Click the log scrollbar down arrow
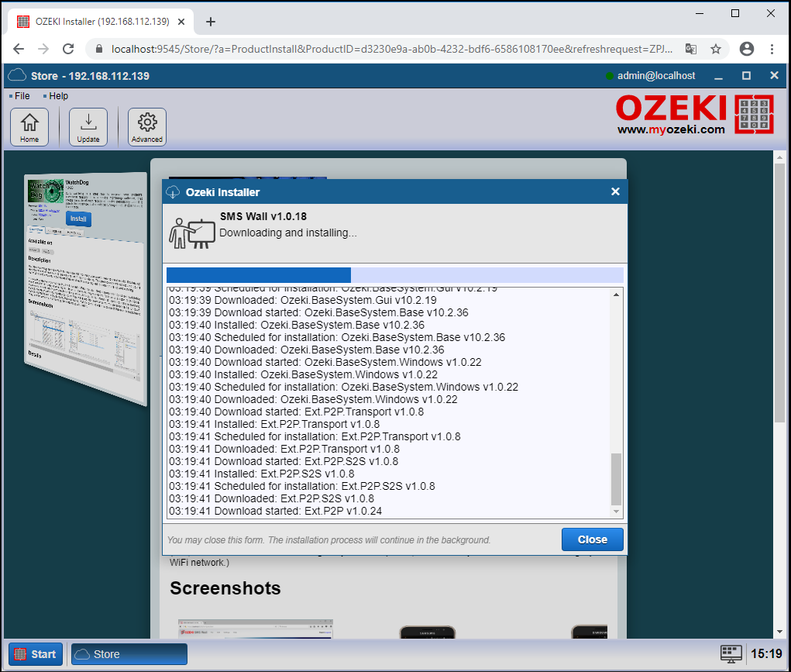Screen dimensions: 791x672 pyautogui.click(x=616, y=512)
